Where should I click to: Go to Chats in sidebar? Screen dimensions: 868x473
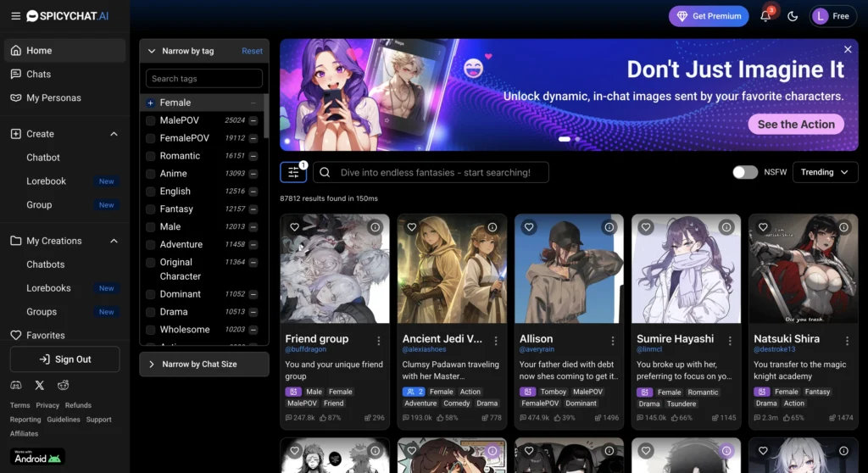point(38,74)
